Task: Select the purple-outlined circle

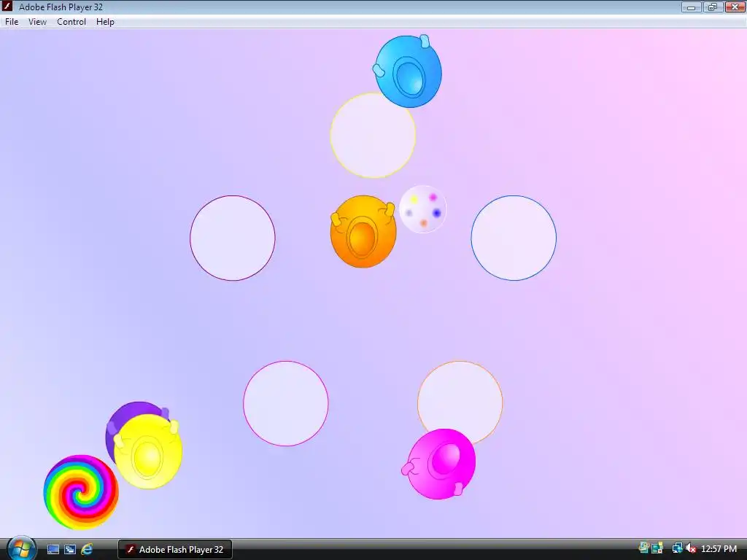Action: tap(233, 238)
